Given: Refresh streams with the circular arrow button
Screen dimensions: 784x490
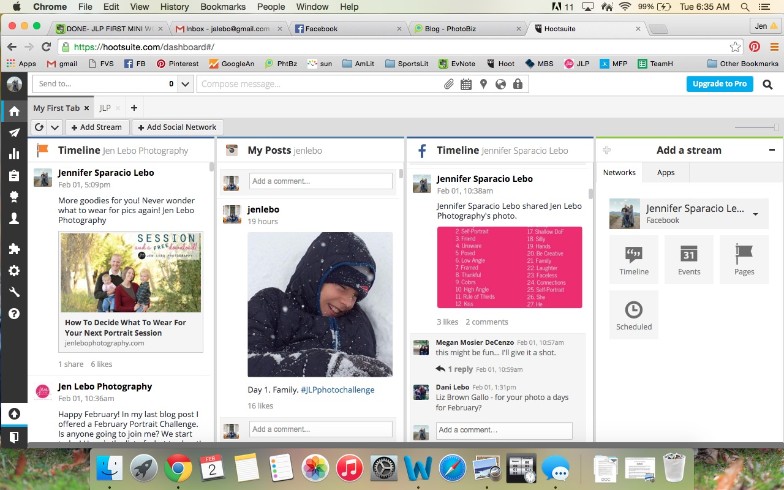Looking at the screenshot, I should (39, 127).
